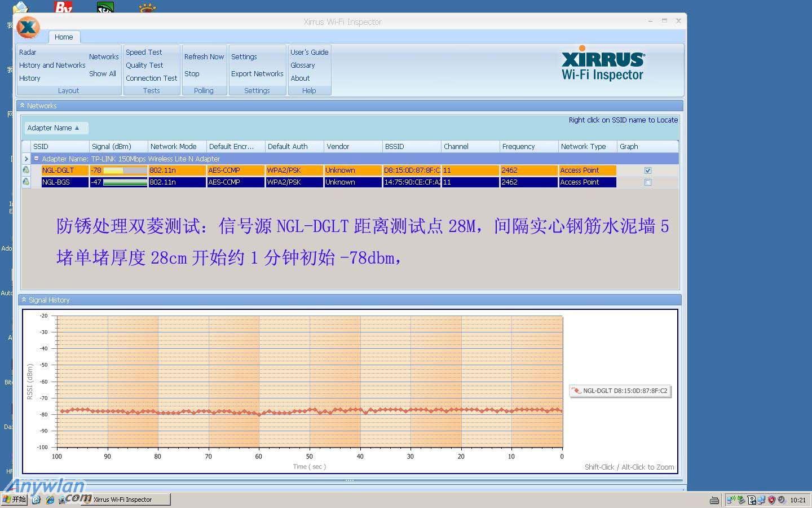The height and width of the screenshot is (508, 812).
Task: Run the Speed Test
Action: pos(144,52)
